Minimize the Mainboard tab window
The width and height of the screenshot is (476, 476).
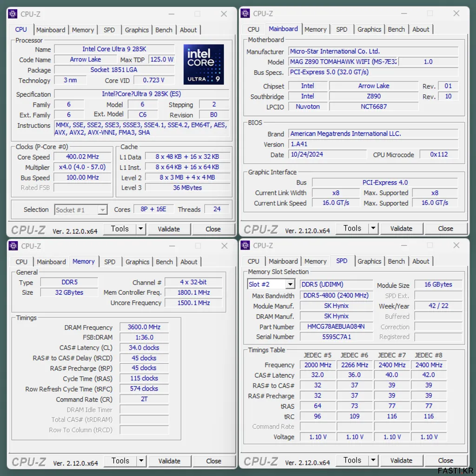(404, 13)
